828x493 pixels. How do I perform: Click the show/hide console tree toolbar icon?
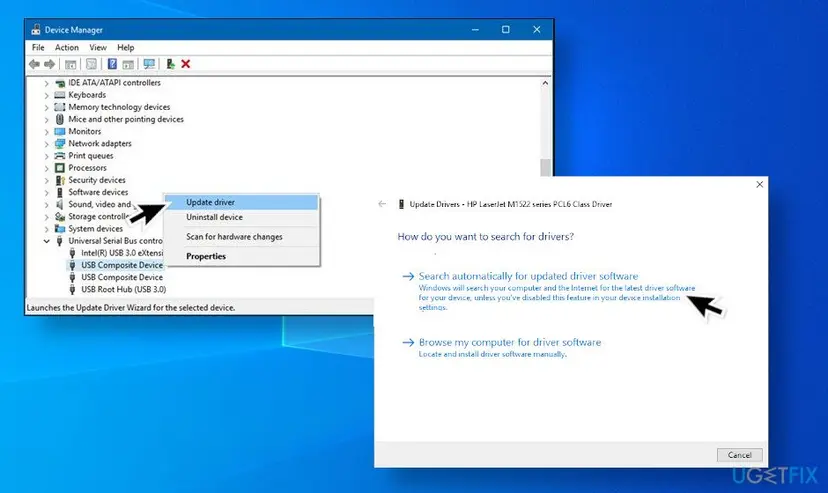[70, 64]
